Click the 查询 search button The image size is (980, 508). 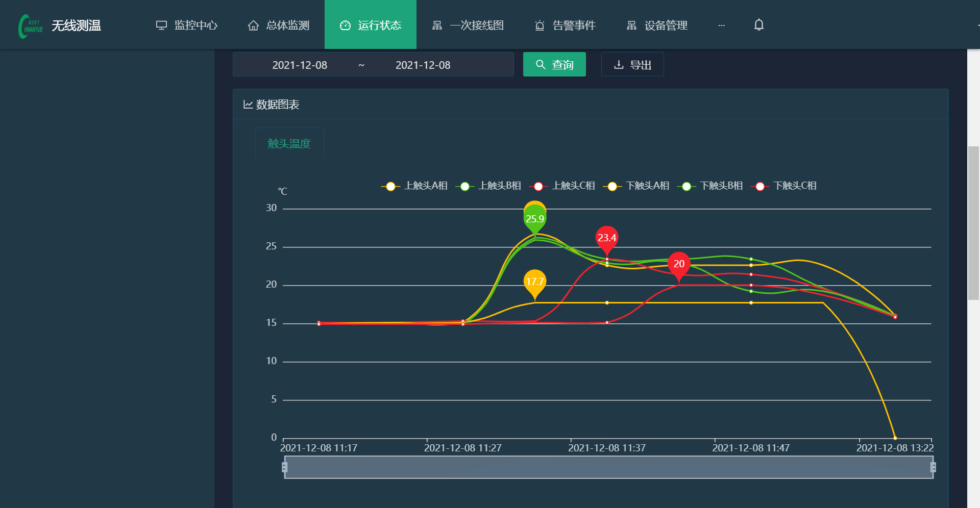(554, 65)
